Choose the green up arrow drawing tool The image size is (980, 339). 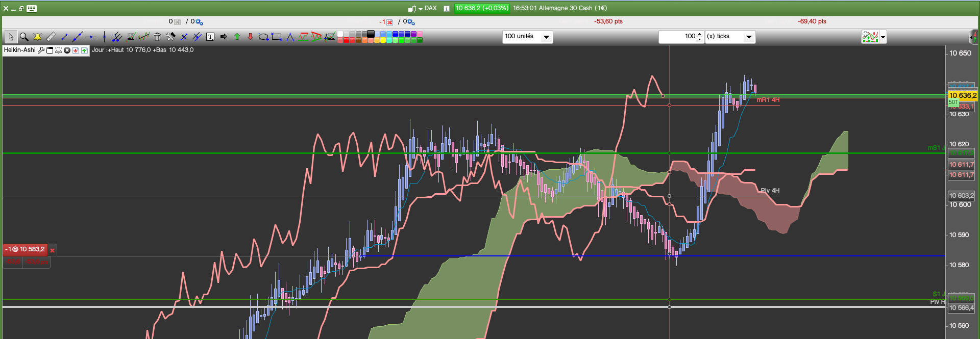coord(237,37)
